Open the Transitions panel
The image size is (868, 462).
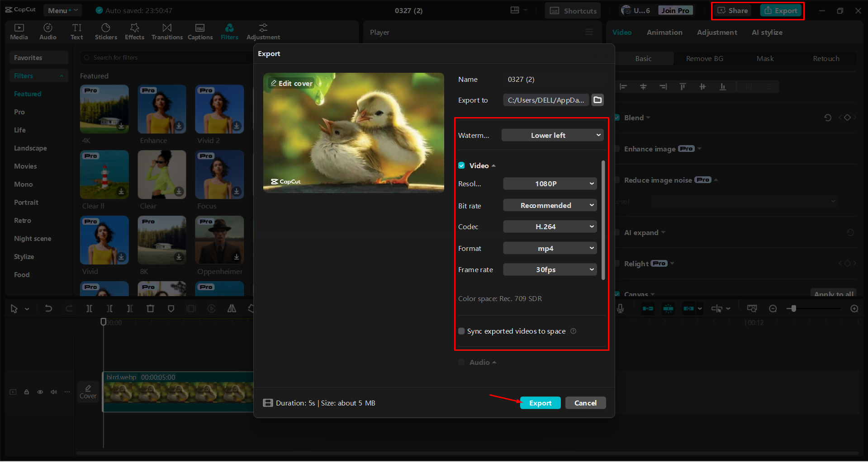coord(166,31)
